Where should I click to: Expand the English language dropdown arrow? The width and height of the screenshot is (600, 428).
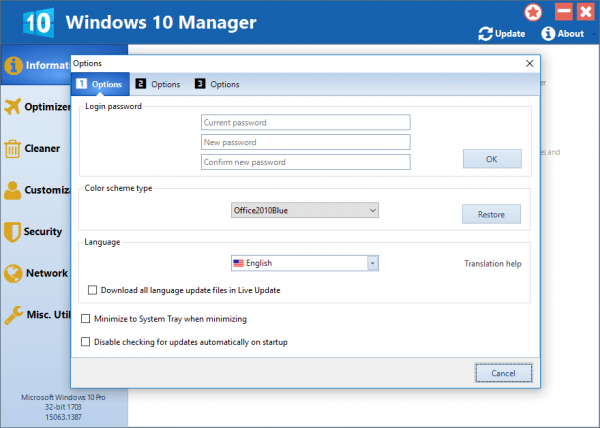[x=372, y=263]
